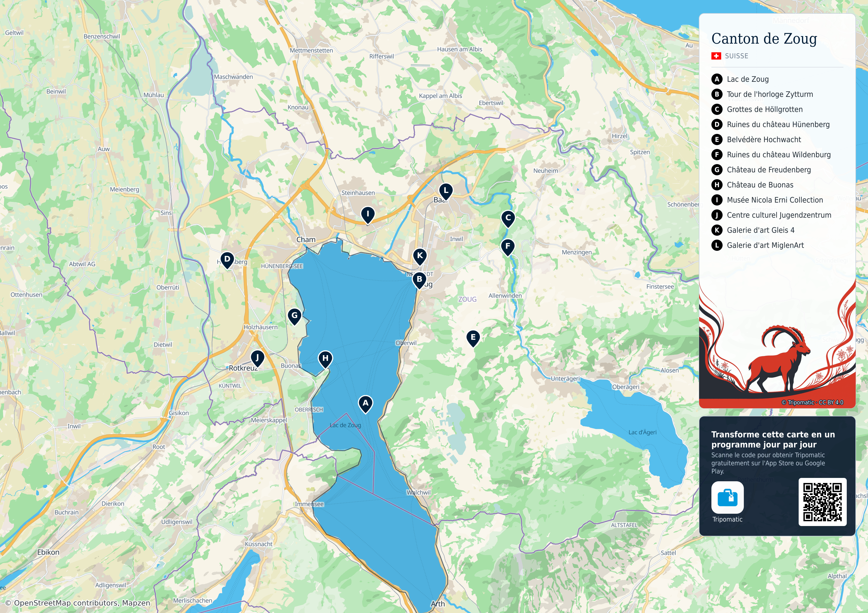
Task: Click the 'Ebikon' town label
Action: (48, 552)
